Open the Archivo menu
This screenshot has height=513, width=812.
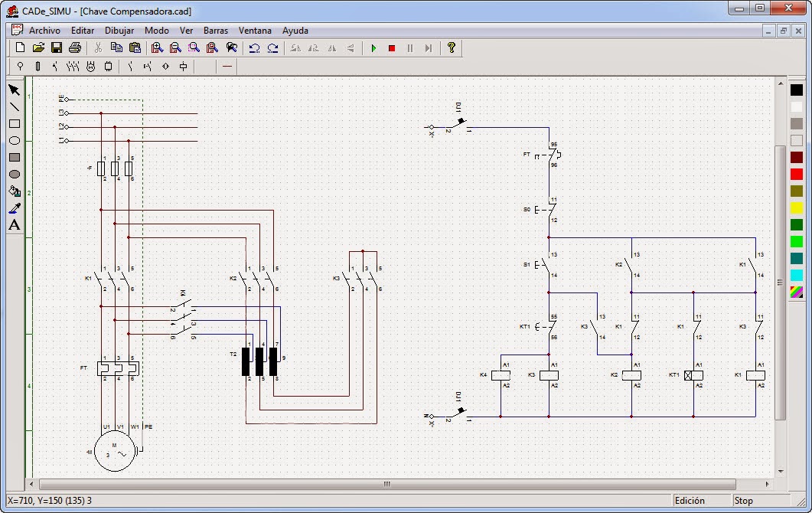pos(44,31)
